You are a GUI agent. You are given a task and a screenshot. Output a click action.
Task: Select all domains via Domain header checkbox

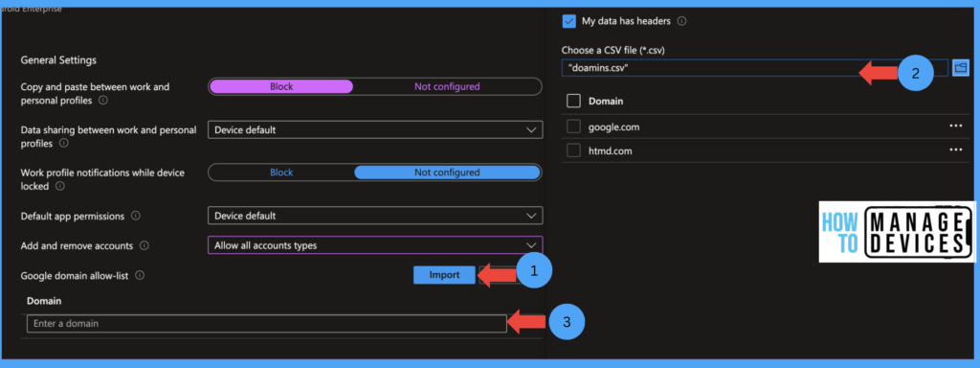pyautogui.click(x=574, y=101)
